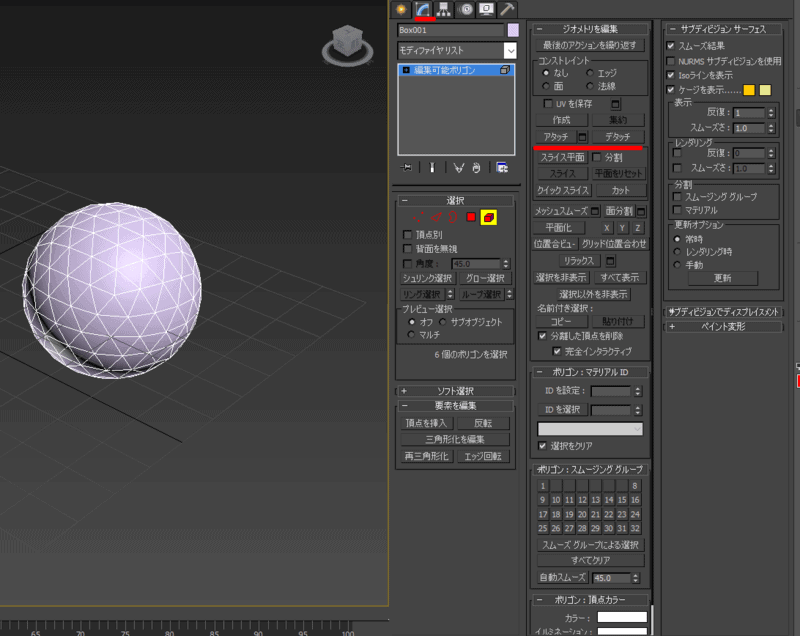Open the Utilities hammer tab
Image resolution: width=800 pixels, height=636 pixels.
(x=508, y=9)
